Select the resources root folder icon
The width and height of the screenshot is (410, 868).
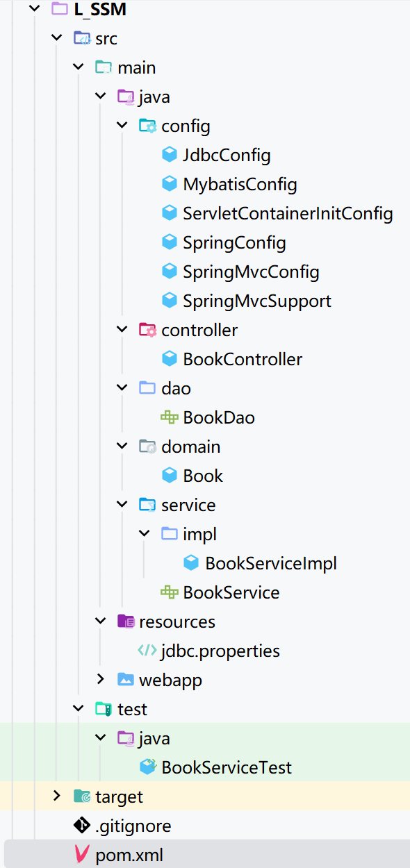(126, 621)
